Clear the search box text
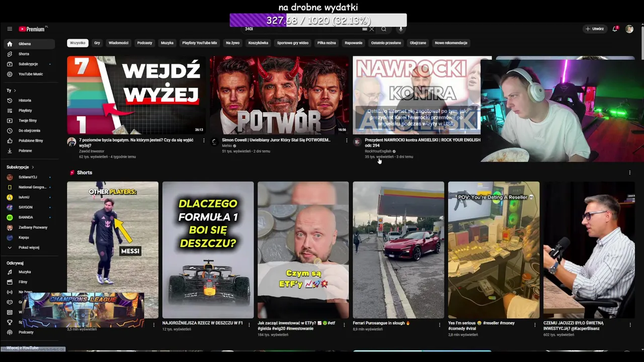This screenshot has height=362, width=644. pyautogui.click(x=372, y=29)
